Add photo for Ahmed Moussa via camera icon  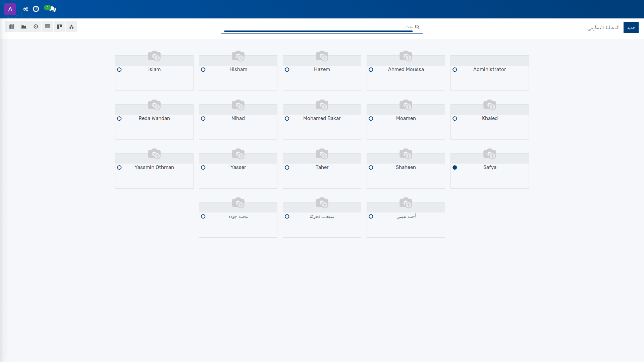[x=406, y=56]
